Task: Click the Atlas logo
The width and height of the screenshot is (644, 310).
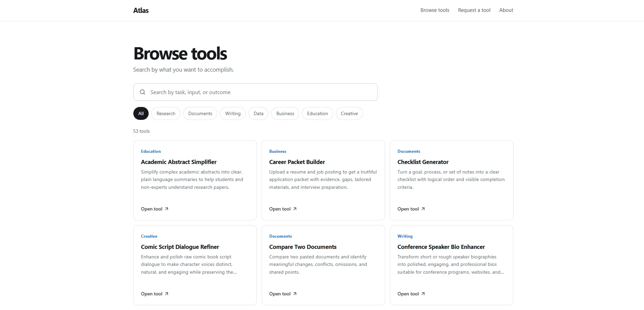Action: (x=141, y=11)
